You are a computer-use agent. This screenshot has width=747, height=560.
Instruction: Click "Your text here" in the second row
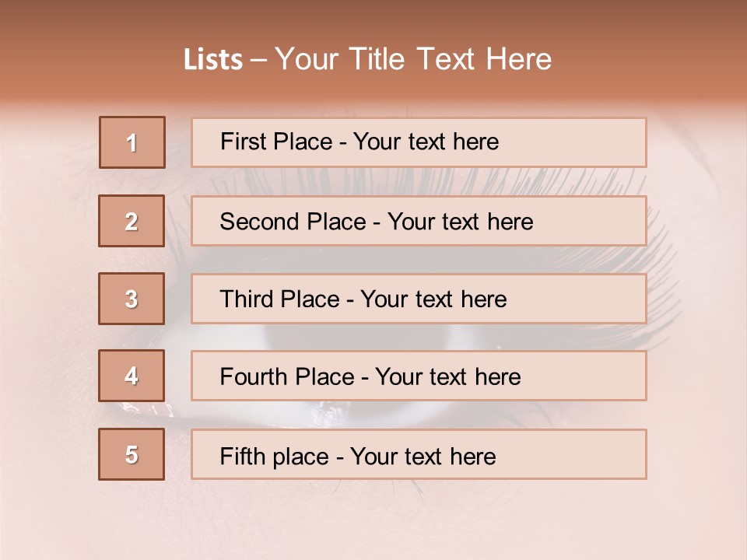[460, 222]
